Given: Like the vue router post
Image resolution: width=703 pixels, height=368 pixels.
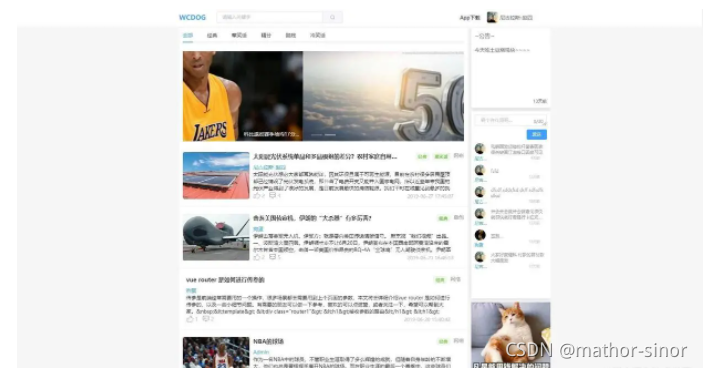Looking at the screenshot, I should coord(191,319).
